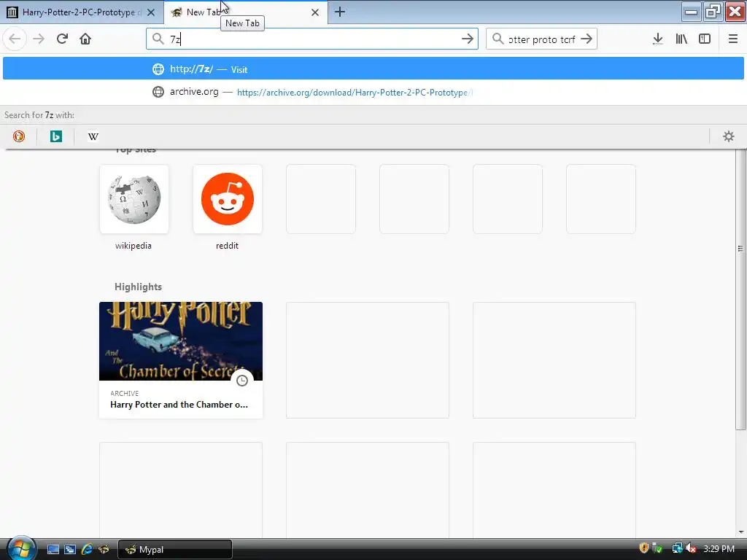Open the Wikipedia top site tile
The width and height of the screenshot is (747, 560).
[134, 199]
